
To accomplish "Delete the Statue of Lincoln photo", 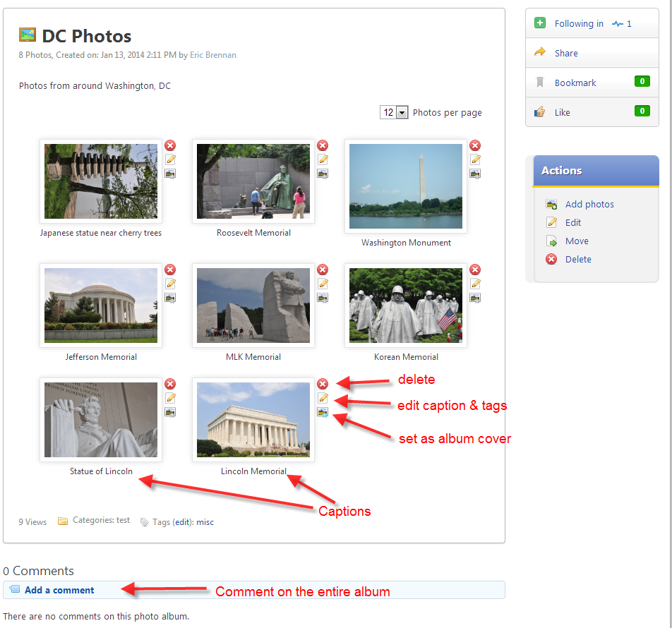I will (x=170, y=384).
